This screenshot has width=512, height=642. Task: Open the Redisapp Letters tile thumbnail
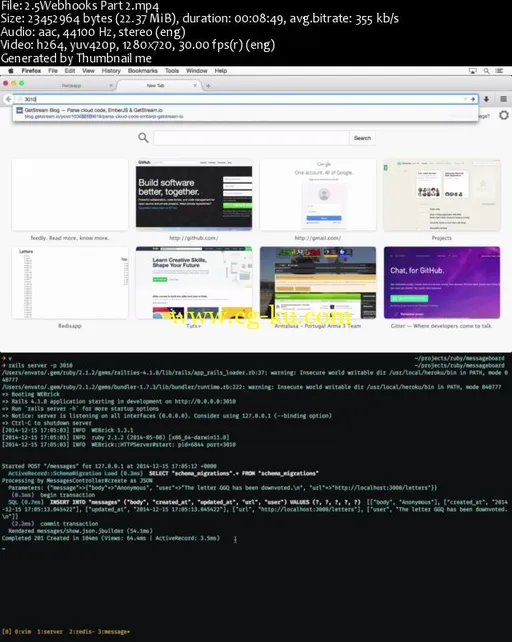pyautogui.click(x=70, y=283)
